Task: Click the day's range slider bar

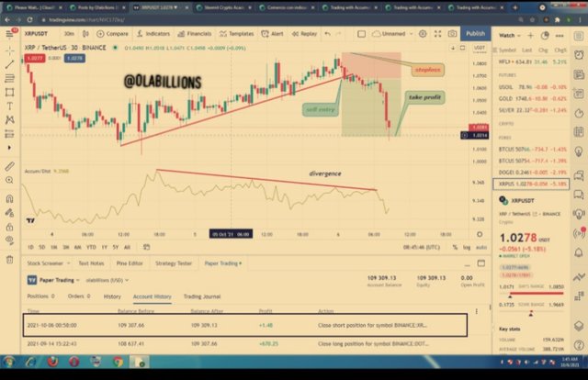Action: click(x=532, y=293)
